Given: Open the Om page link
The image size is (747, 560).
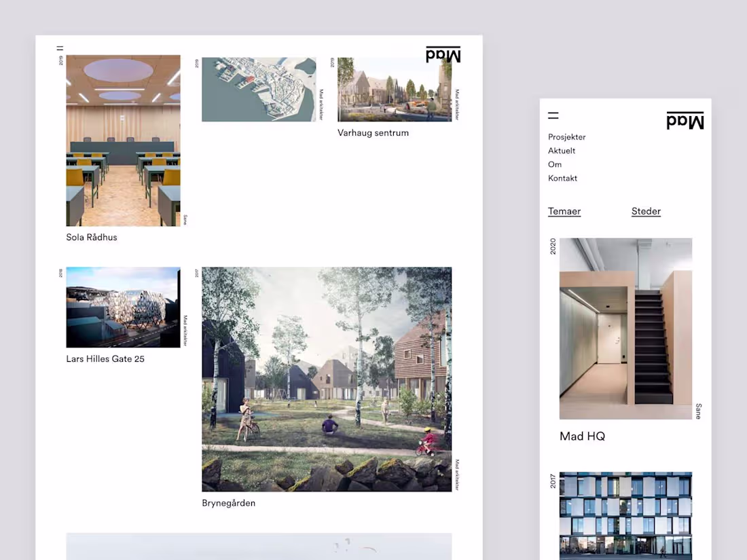Looking at the screenshot, I should pyautogui.click(x=555, y=164).
